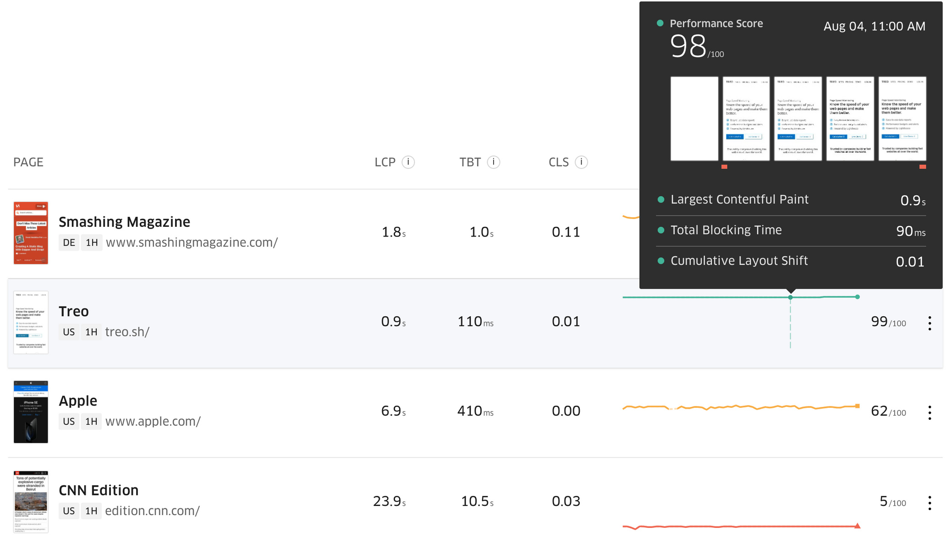
Task: Click the 1.8s LCP value for Smashing Magazine
Action: coord(394,232)
